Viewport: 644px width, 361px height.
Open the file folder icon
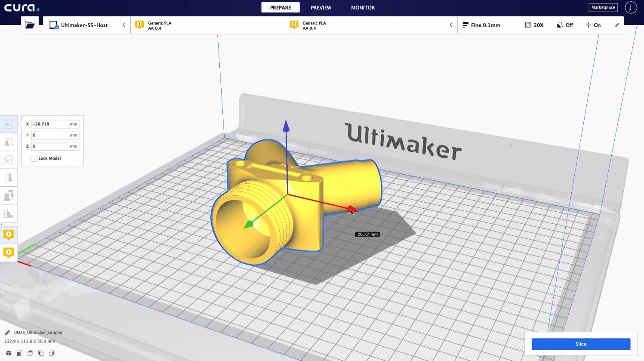click(x=30, y=25)
